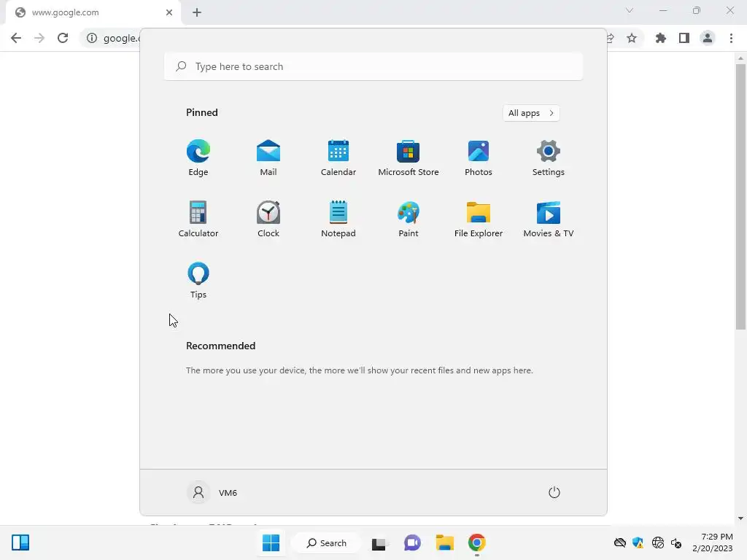
Task: Click the muted volume tray icon
Action: pyautogui.click(x=676, y=542)
